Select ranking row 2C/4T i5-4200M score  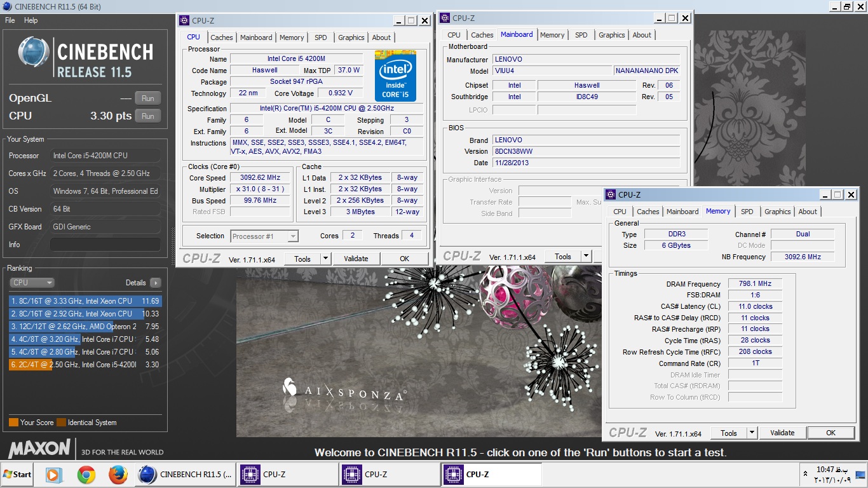coord(85,365)
